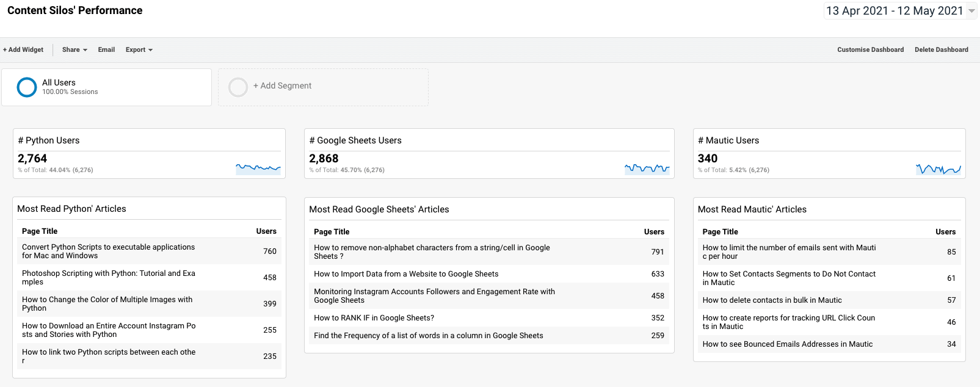Click the Add Widget button
Viewport: 980px width, 387px height.
[23, 50]
